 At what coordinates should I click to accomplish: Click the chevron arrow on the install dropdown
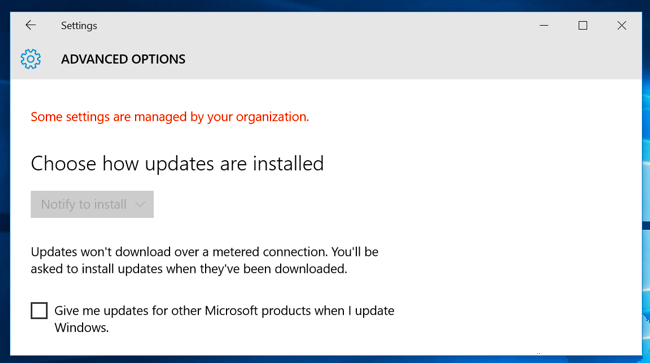[140, 204]
